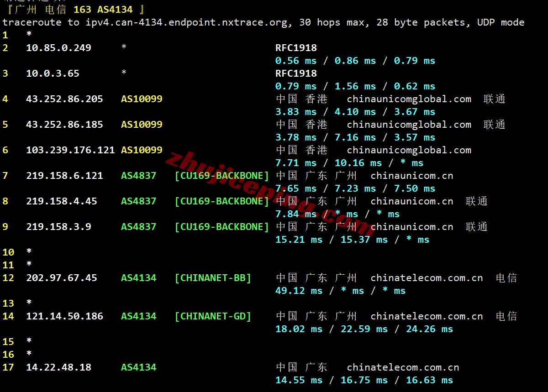This screenshot has width=548, height=392.
Task: Click latency line 0.79 ms / 1.56 ms
Action: (x=355, y=86)
